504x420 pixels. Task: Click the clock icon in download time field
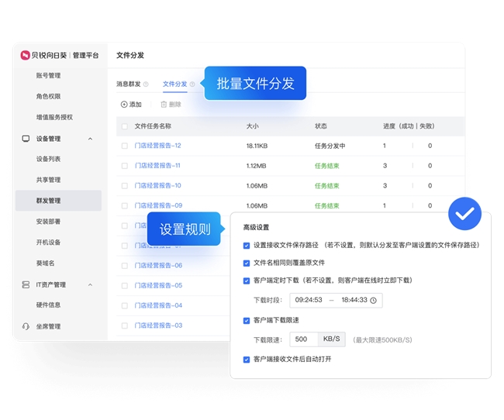point(373,300)
